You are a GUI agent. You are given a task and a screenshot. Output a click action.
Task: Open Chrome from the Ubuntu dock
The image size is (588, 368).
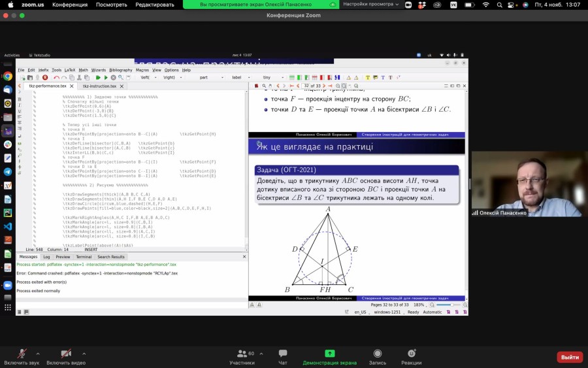coord(7,76)
